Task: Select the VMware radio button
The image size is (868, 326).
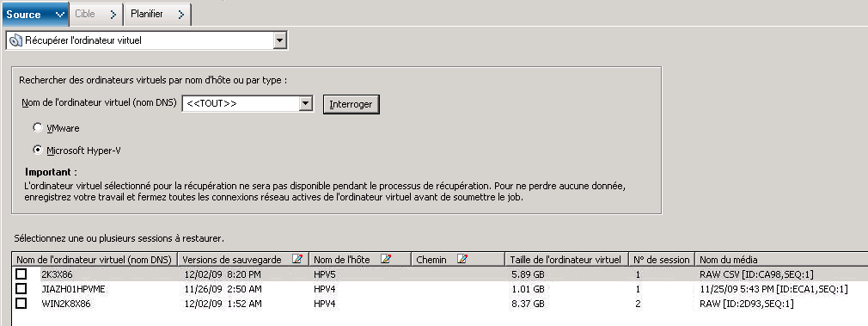Action: (x=38, y=127)
